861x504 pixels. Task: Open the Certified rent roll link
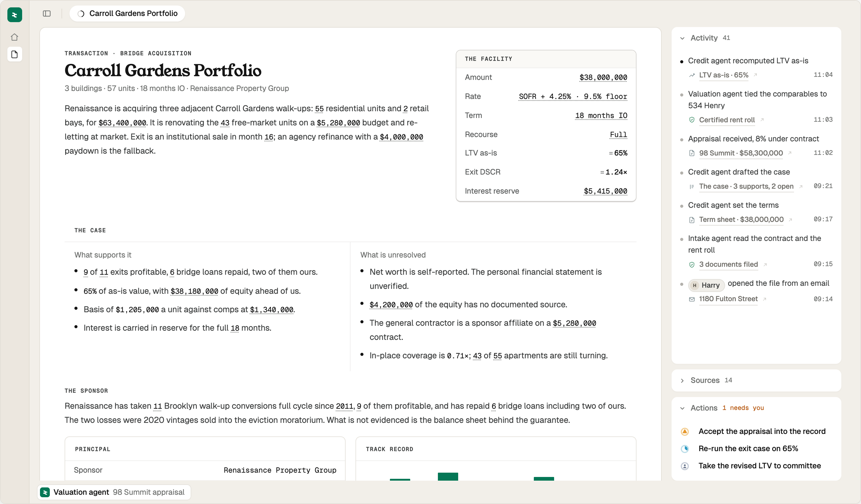click(727, 120)
